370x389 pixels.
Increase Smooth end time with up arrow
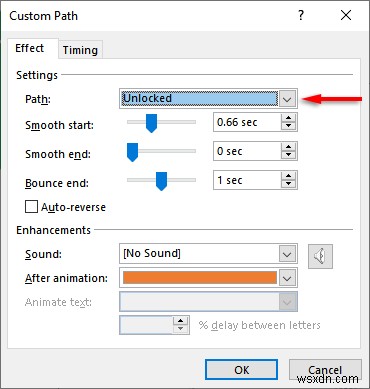coord(288,147)
